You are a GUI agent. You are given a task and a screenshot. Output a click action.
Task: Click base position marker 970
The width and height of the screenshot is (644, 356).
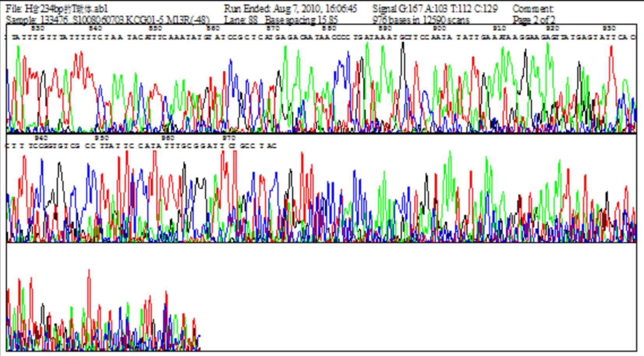[x=229, y=138]
